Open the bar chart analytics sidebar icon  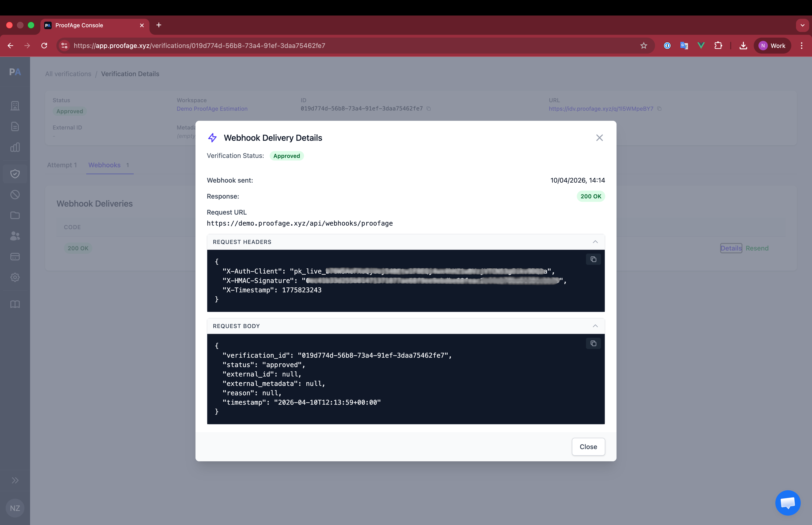(x=15, y=147)
